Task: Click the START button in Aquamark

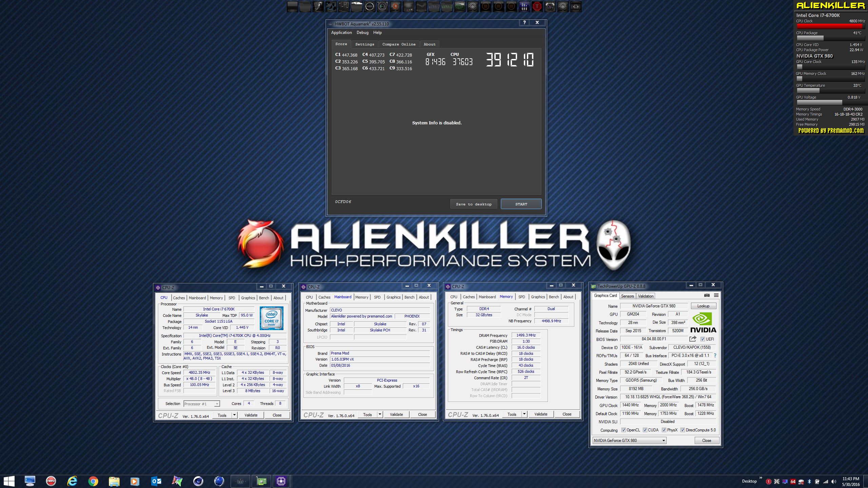Action: (x=521, y=204)
